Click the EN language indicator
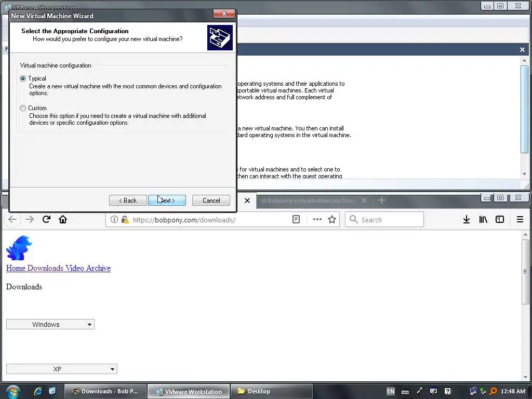 click(x=391, y=391)
